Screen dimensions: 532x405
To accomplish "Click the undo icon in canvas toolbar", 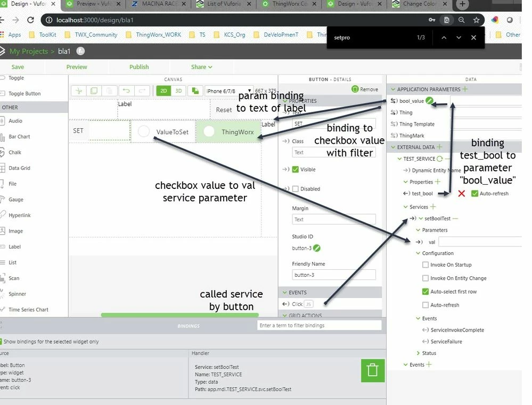I will [x=126, y=90].
